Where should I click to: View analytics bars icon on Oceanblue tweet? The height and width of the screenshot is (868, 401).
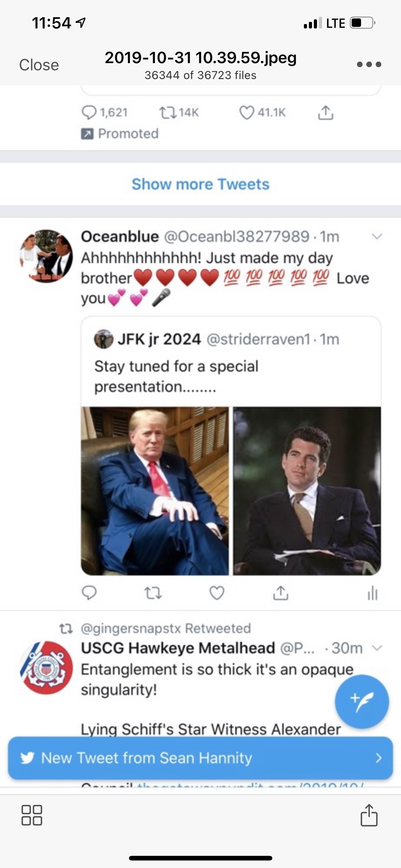point(372,593)
